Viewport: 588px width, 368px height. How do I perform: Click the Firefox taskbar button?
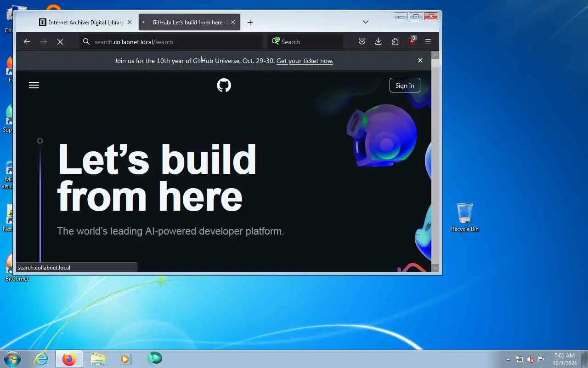(x=69, y=359)
